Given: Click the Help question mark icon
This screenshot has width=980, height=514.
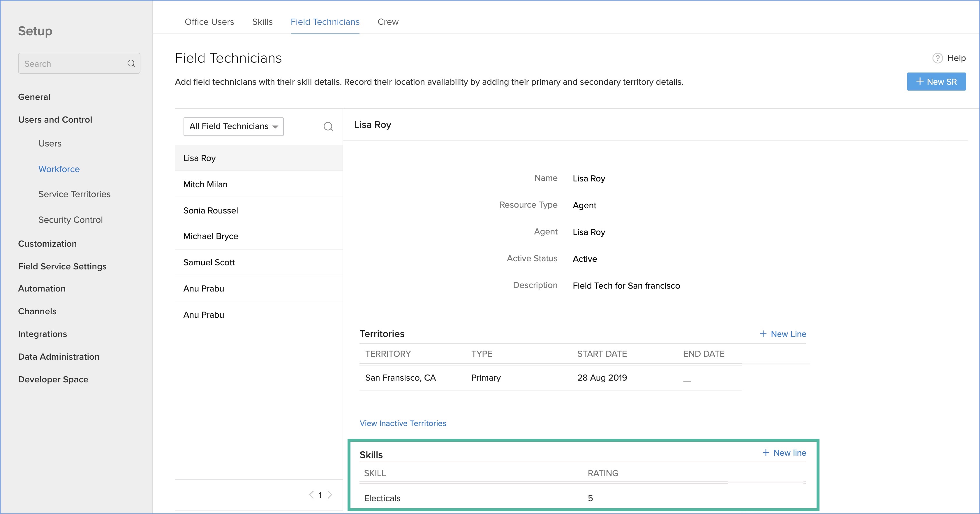Looking at the screenshot, I should [937, 58].
